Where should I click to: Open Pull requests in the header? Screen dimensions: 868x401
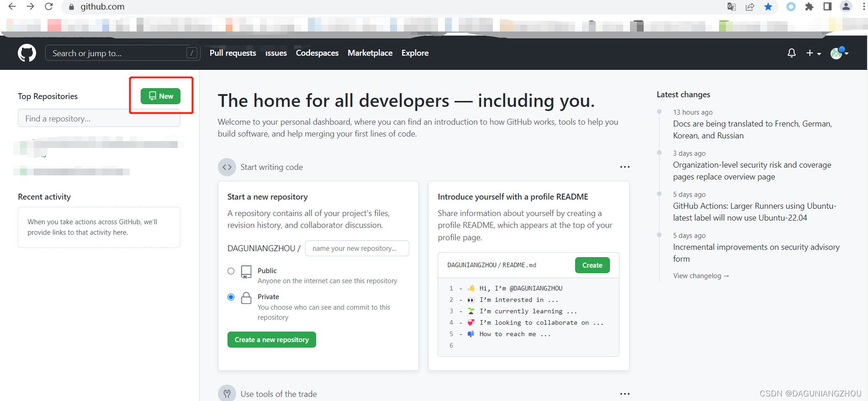(x=233, y=53)
